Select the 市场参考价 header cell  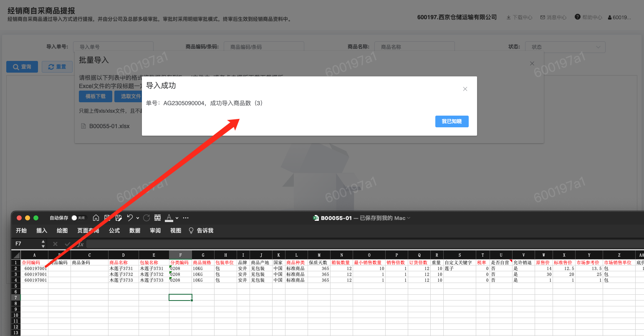tap(589, 263)
